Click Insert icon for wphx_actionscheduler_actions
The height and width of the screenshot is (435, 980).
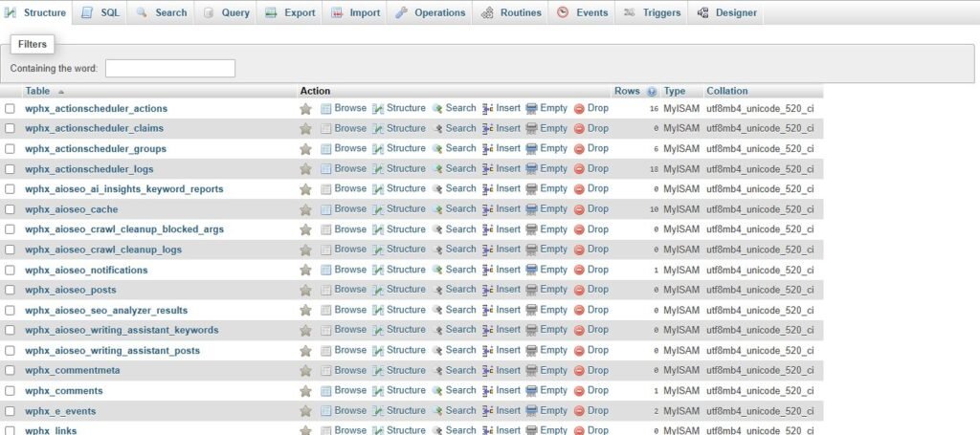[488, 109]
